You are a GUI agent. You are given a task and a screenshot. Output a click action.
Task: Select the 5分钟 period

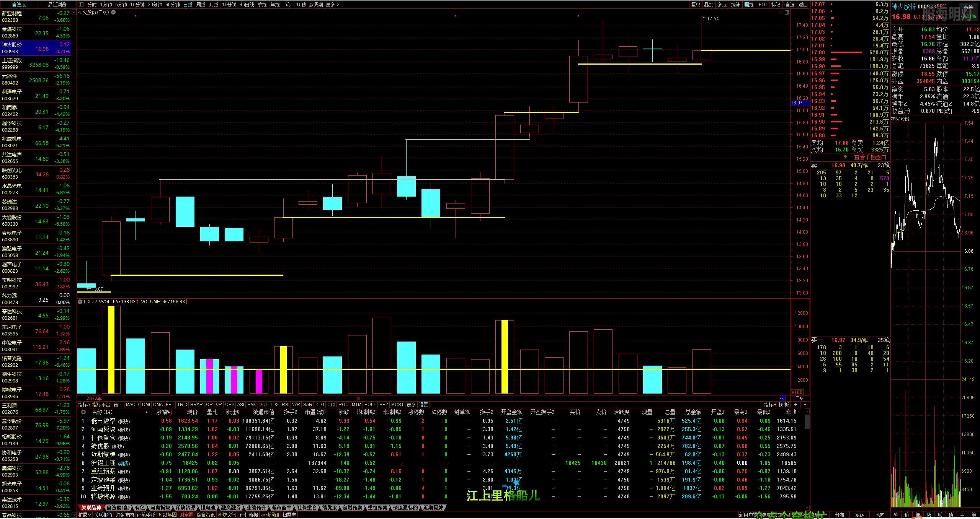[121, 5]
